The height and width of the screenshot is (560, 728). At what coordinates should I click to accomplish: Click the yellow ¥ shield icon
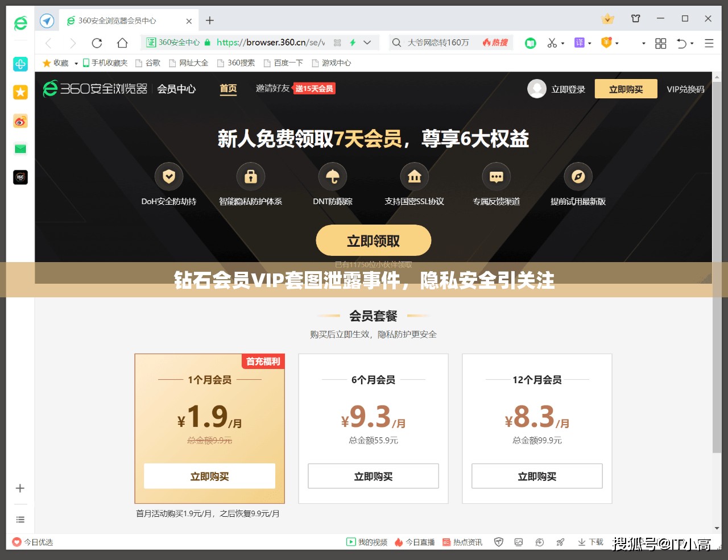[x=606, y=43]
